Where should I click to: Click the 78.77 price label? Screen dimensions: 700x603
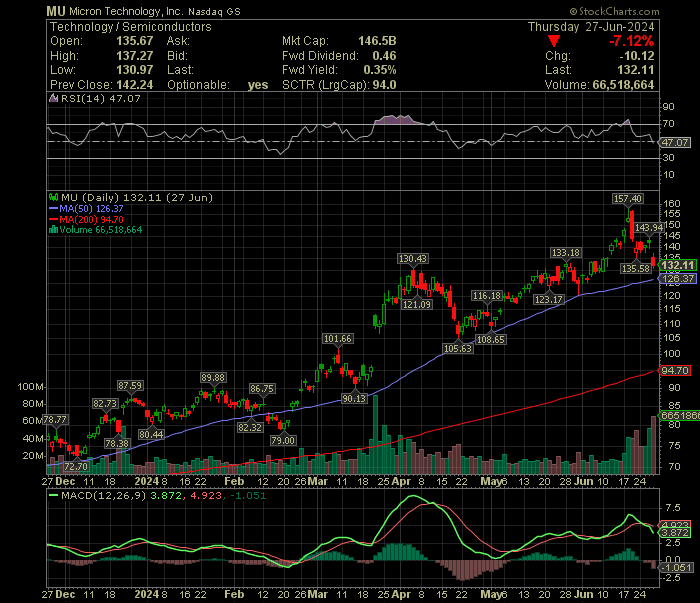[x=55, y=420]
